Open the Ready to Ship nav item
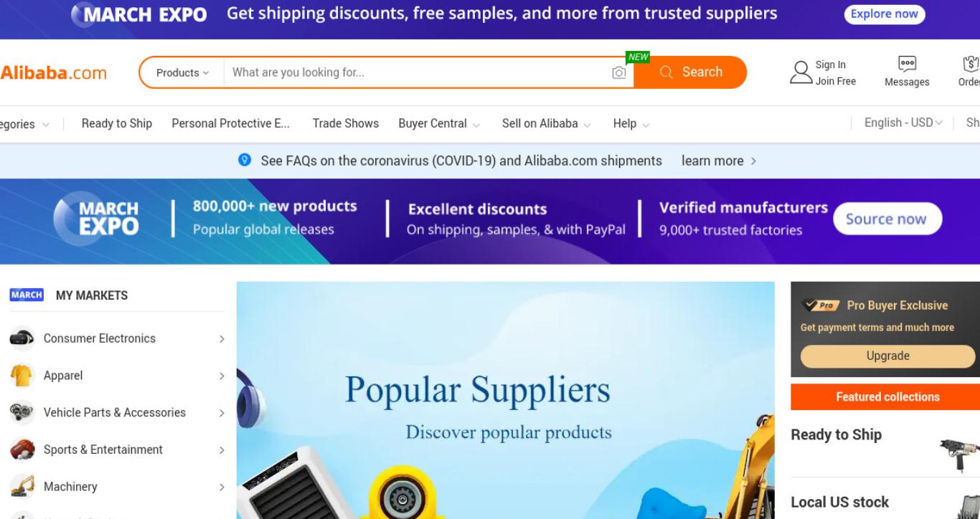Viewport: 980px width, 519px height. coord(117,123)
